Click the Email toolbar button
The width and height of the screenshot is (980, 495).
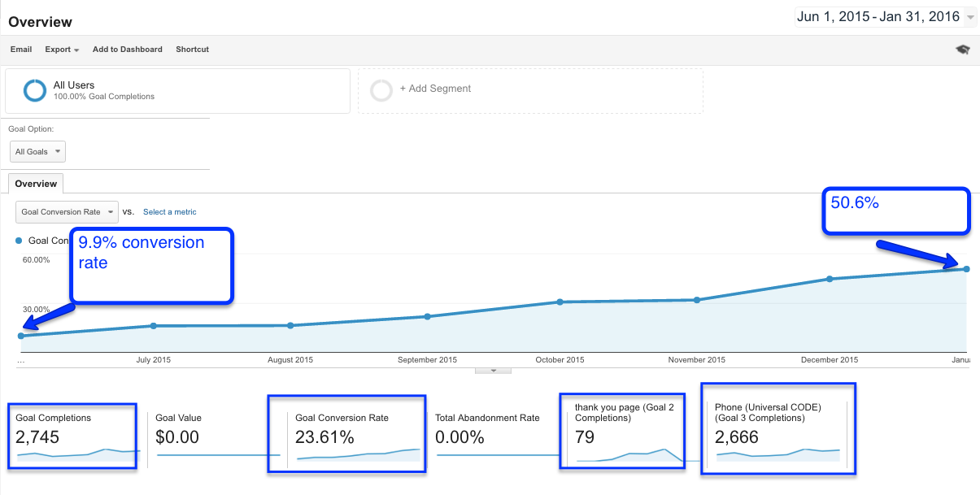[21, 50]
